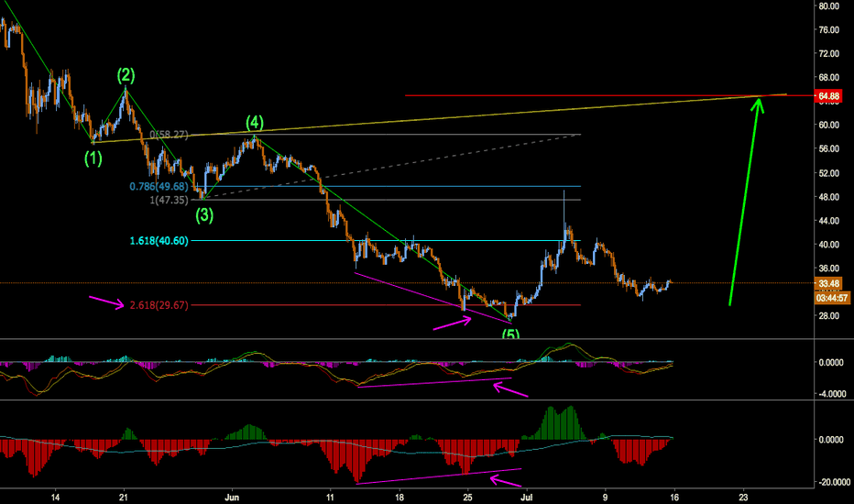Screen dimensions: 854x504
Task: Click 0.0000 on the MACD pane scale
Action: pyautogui.click(x=833, y=363)
